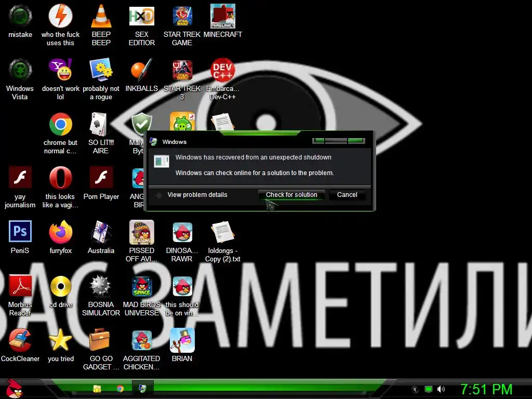The width and height of the screenshot is (532, 399).
Task: Open the 'mistake' recycle bin icon
Action: (20, 16)
